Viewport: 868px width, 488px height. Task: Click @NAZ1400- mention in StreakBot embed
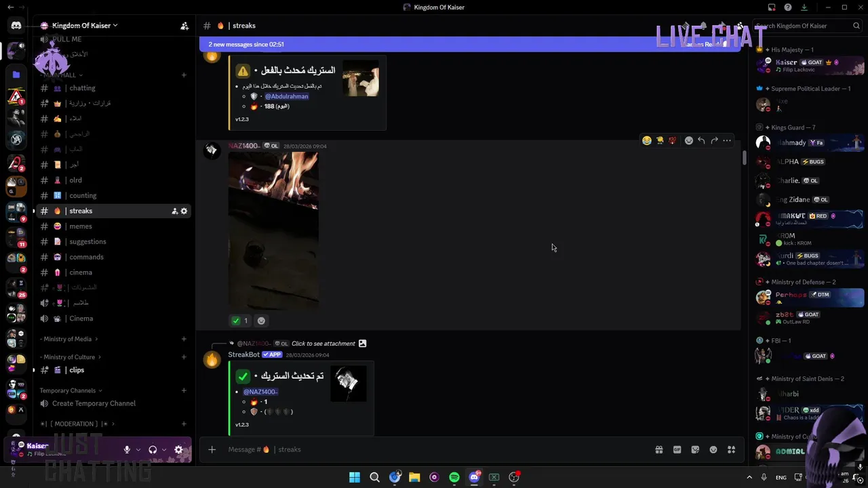click(x=260, y=392)
